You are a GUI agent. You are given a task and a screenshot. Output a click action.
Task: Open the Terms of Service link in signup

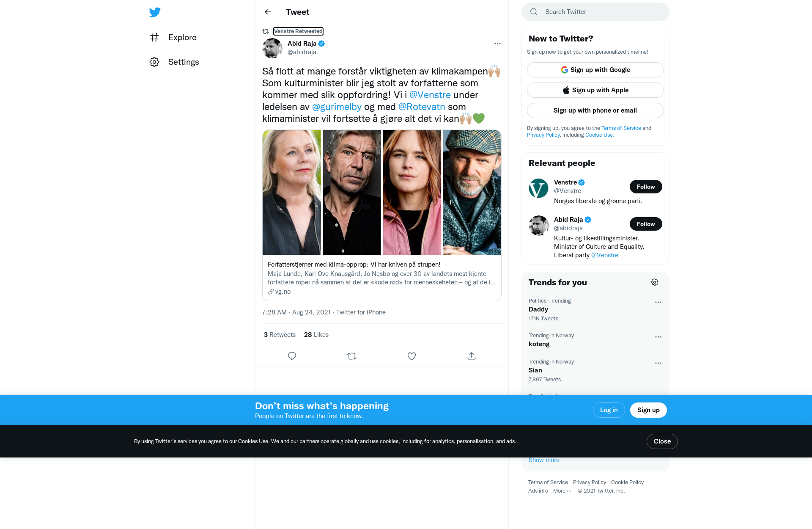click(x=621, y=128)
